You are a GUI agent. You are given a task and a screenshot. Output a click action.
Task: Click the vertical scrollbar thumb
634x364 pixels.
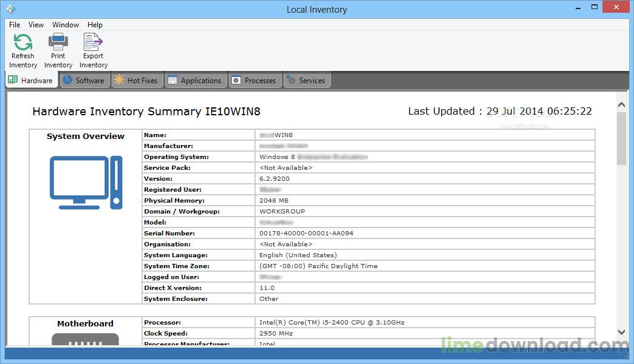click(x=621, y=138)
